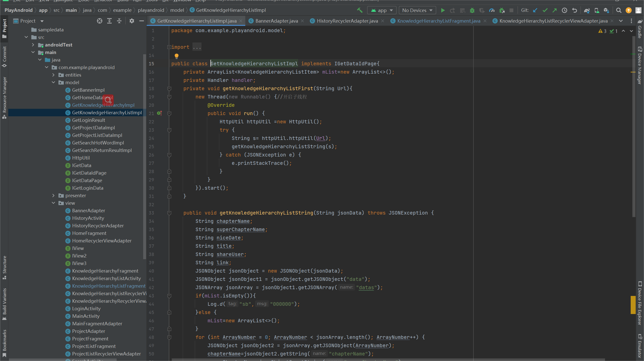Expand the presenter package

point(53,195)
